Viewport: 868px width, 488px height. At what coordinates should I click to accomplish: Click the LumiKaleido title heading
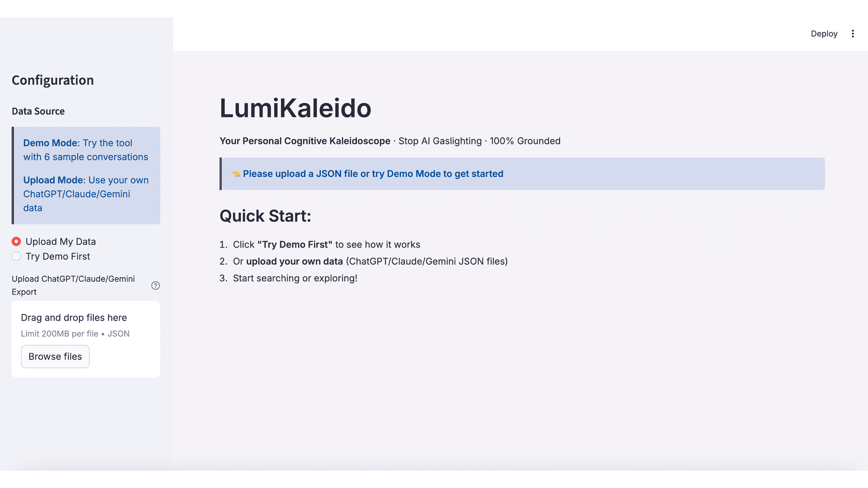(x=295, y=108)
